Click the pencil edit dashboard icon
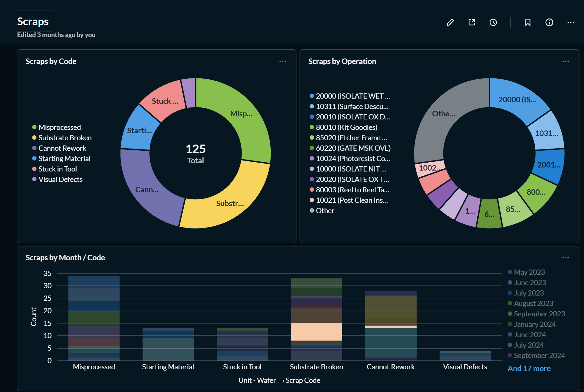584x392 pixels. (x=450, y=22)
